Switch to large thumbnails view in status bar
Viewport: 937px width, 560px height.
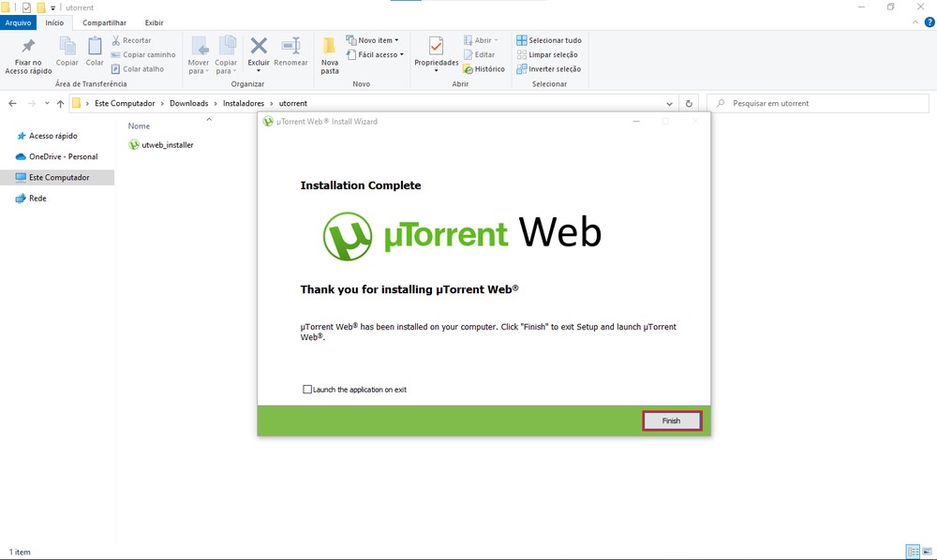pos(928,551)
